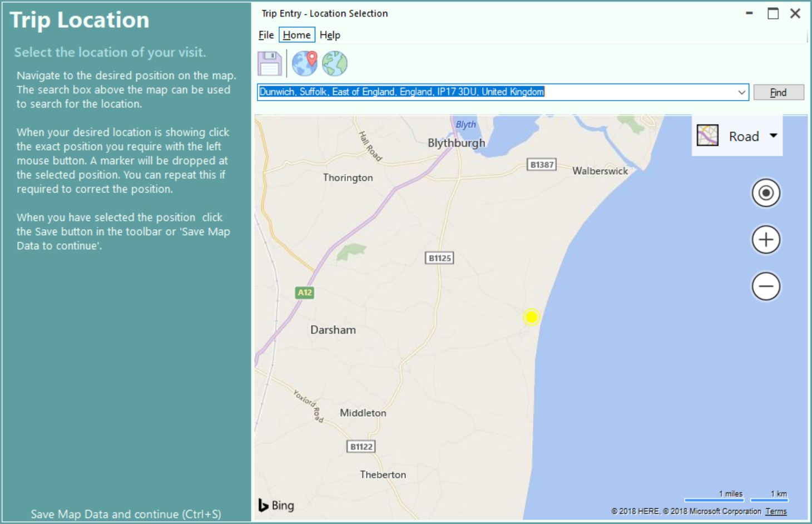This screenshot has height=524, width=812.
Task: Click the Blythburgh label on the map
Action: [x=457, y=143]
